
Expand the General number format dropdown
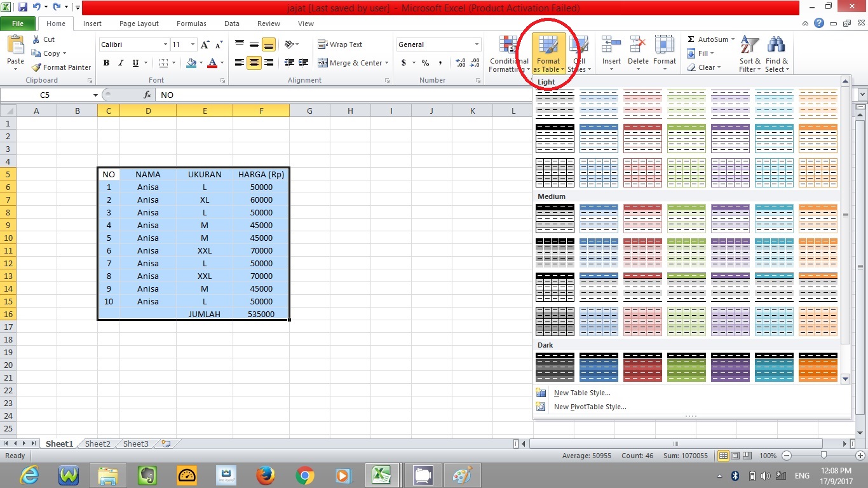pos(475,44)
